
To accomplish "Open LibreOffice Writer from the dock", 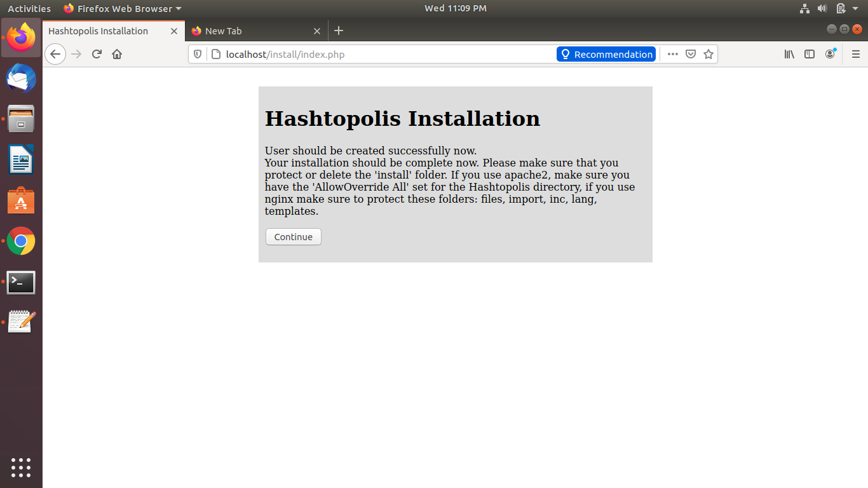I will [21, 159].
